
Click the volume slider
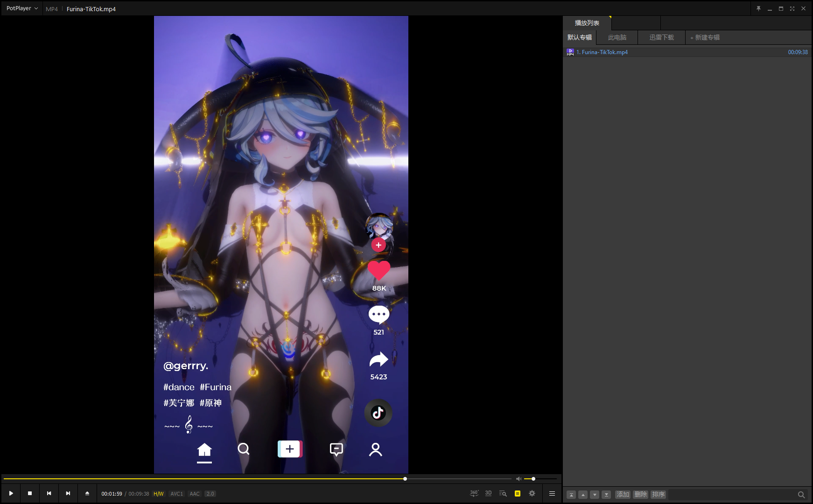(540, 479)
